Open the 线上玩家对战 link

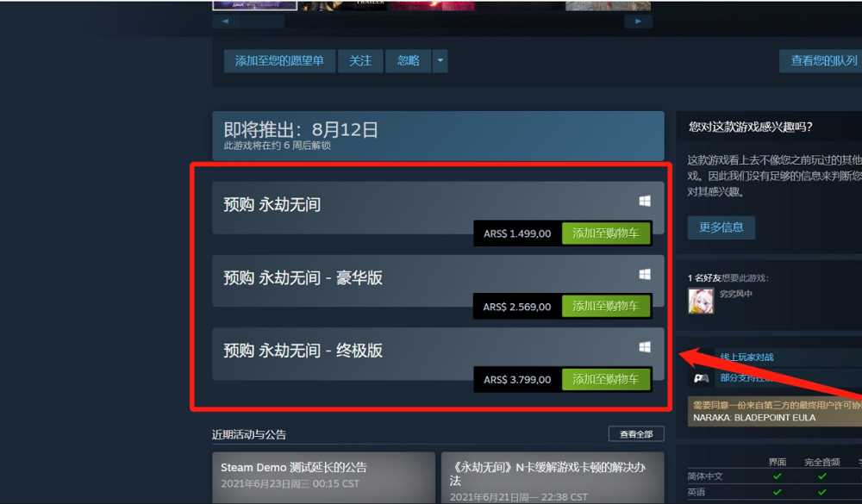(x=746, y=358)
